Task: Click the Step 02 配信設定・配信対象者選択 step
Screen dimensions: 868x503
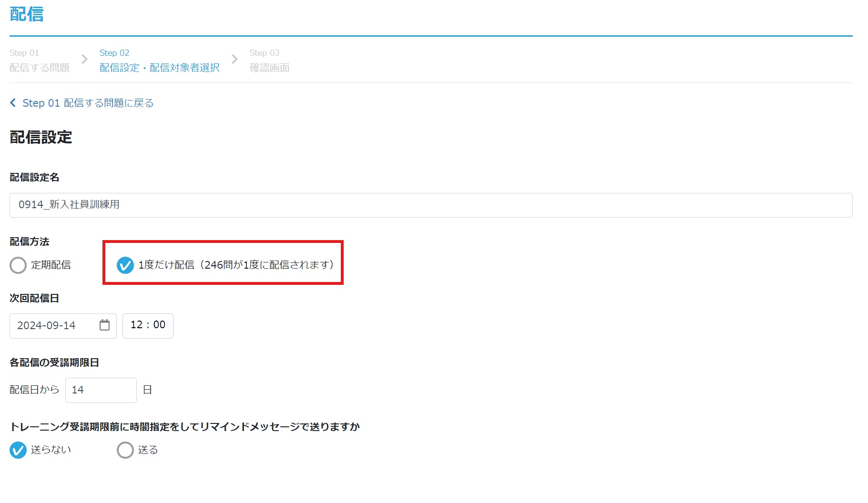Action: click(160, 60)
